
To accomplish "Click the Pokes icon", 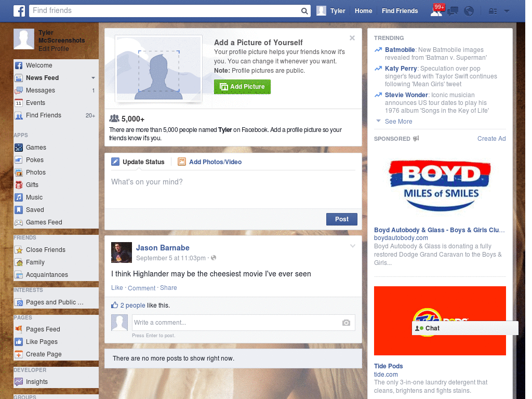I will pos(19,160).
